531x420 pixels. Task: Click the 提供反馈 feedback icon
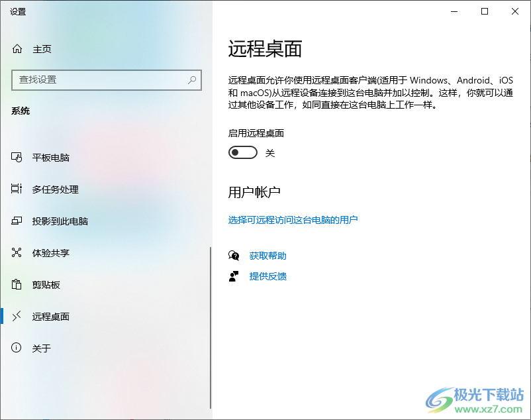click(x=234, y=276)
